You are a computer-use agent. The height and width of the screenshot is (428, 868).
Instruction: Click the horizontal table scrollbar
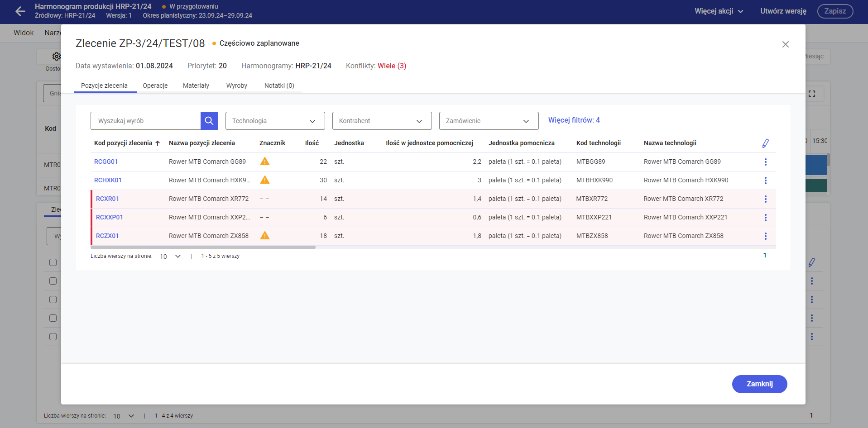point(203,247)
